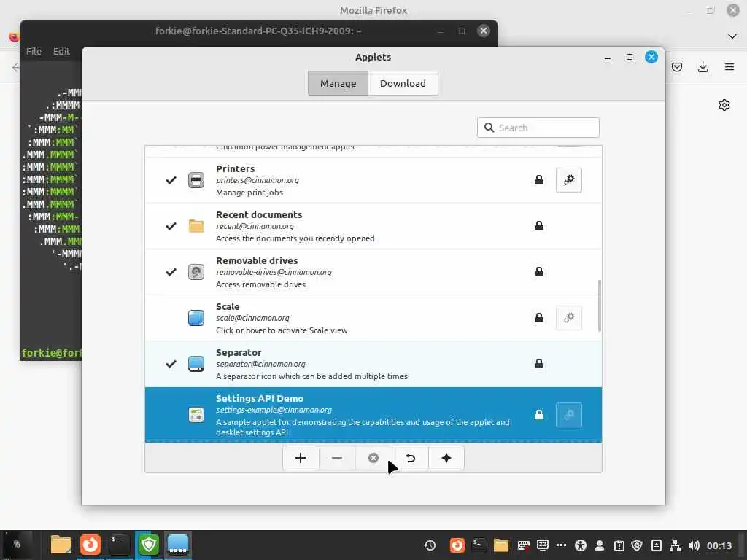Click the Scale applet blue icon
This screenshot has height=560, width=747.
click(196, 318)
